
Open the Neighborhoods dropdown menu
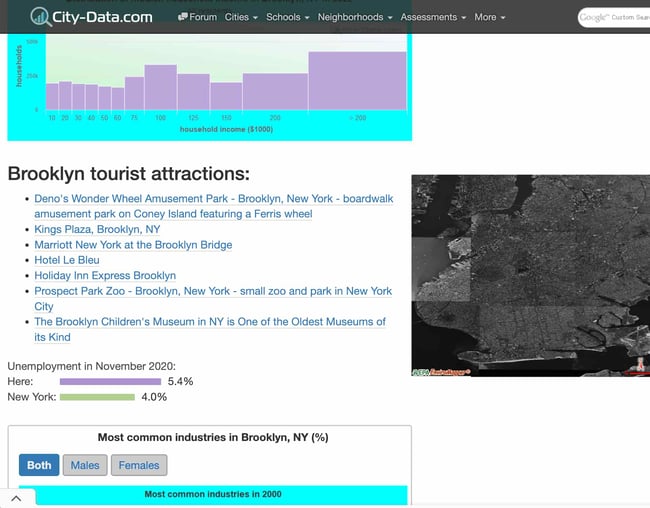point(355,17)
